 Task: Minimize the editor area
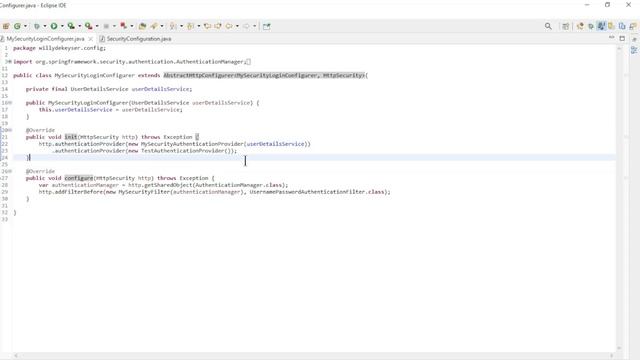coord(611,38)
